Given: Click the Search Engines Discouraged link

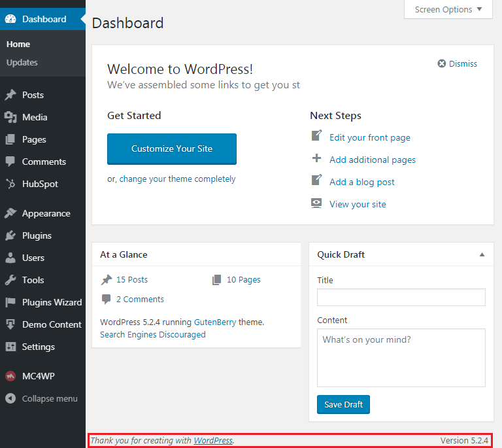Looking at the screenshot, I should tap(153, 335).
